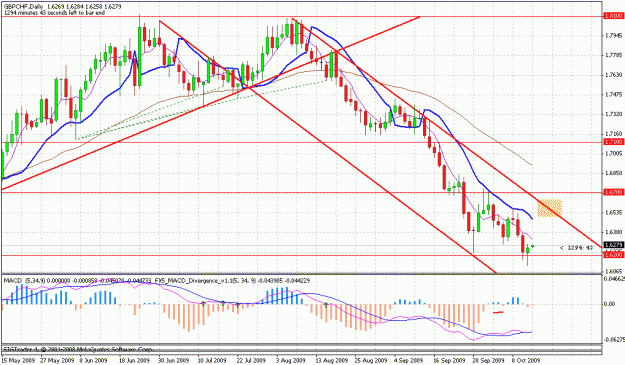Click the 1.6850 price axis value
This screenshot has height=365, width=625.
[613, 173]
